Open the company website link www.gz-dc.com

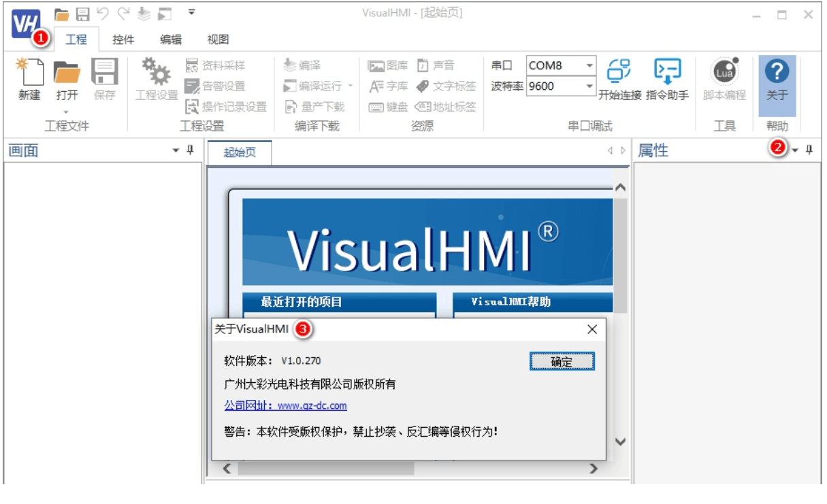coord(285,405)
